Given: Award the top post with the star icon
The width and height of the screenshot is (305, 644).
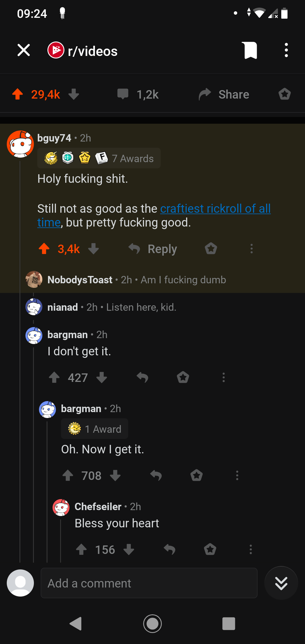Looking at the screenshot, I should click(284, 94).
